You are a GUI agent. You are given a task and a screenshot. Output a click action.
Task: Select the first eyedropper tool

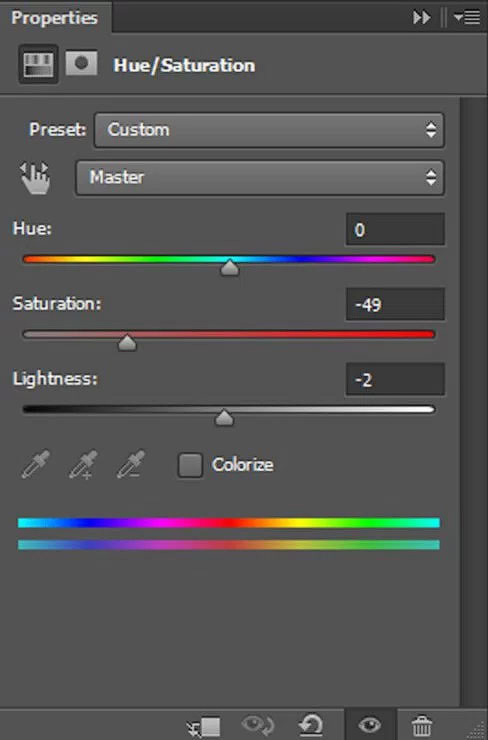pos(36,464)
